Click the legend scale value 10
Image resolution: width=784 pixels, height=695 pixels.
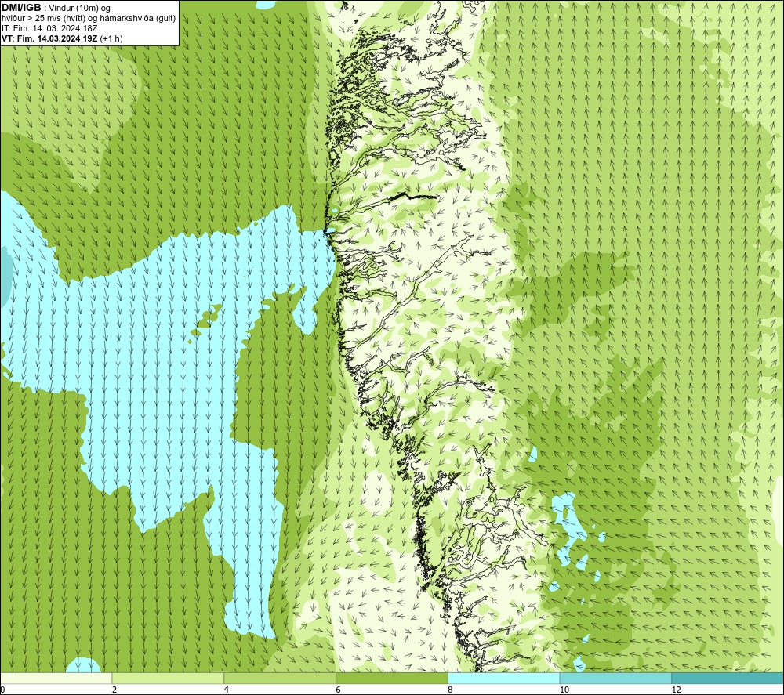coord(564,690)
